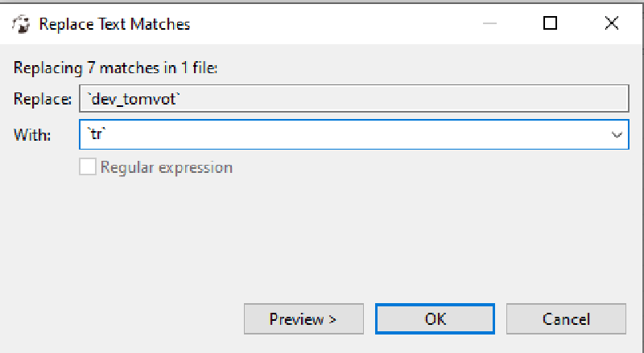This screenshot has height=353, width=644.
Task: Click the empty middle of the With field
Action: coord(346,135)
